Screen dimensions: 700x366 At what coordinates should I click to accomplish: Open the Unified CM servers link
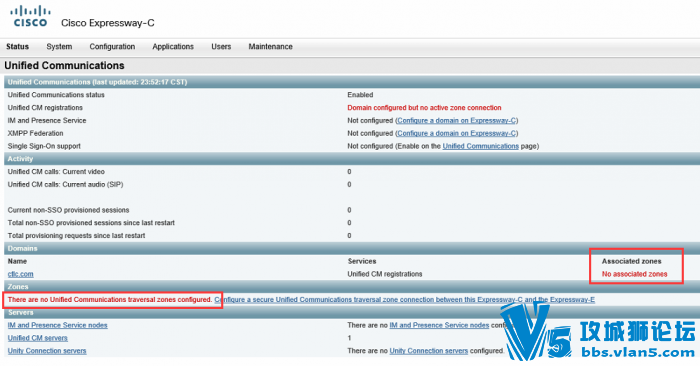[x=38, y=338]
